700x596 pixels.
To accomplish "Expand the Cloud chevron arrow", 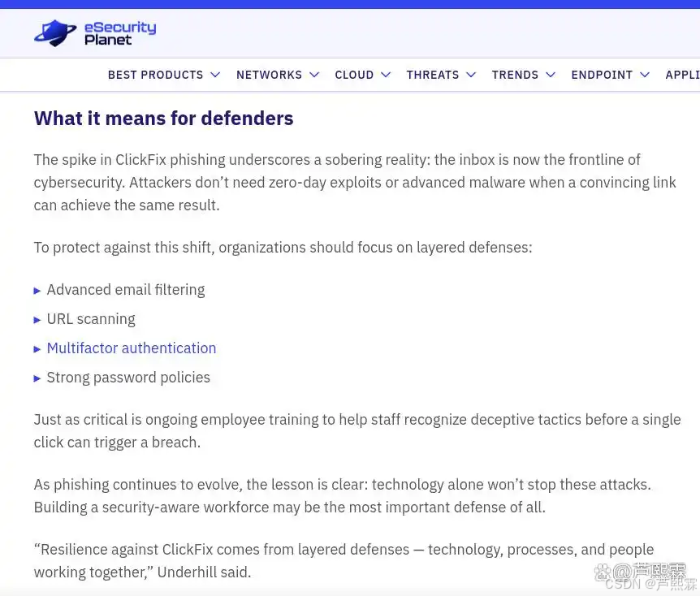I will 386,75.
